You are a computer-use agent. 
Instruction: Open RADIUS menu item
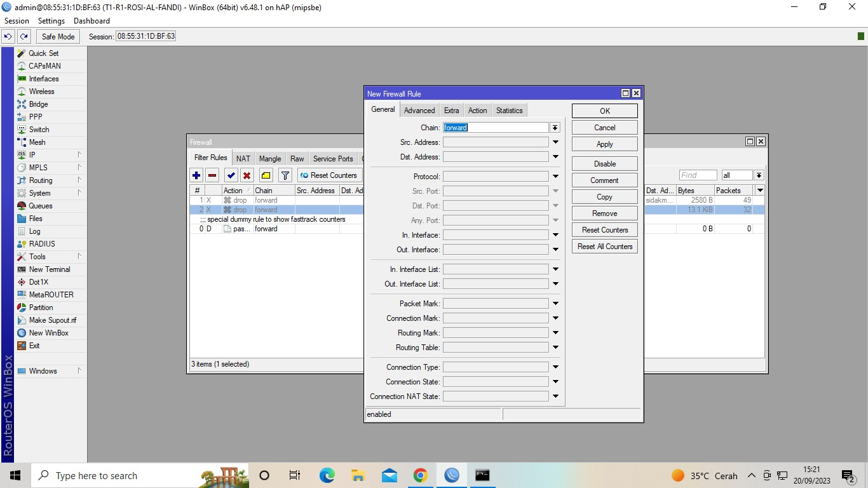click(x=42, y=244)
